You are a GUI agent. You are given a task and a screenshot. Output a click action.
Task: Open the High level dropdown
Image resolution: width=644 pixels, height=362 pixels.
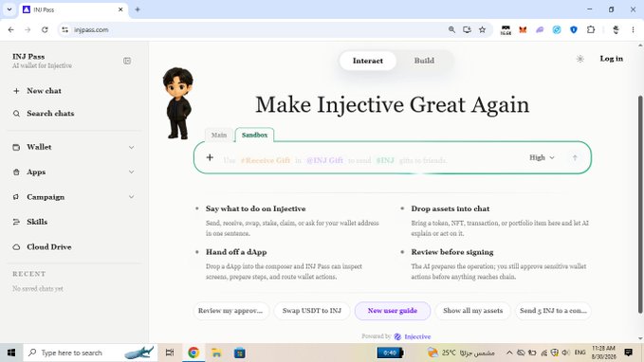pos(542,157)
